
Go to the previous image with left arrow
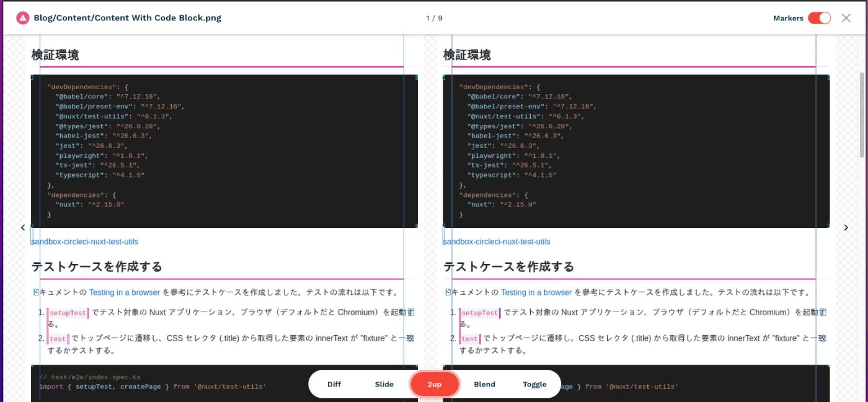tap(23, 227)
